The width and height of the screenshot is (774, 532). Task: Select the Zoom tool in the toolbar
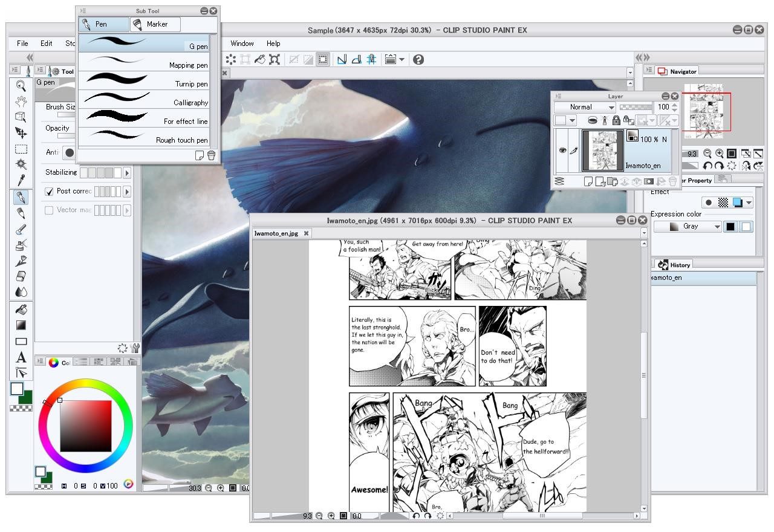[20, 85]
